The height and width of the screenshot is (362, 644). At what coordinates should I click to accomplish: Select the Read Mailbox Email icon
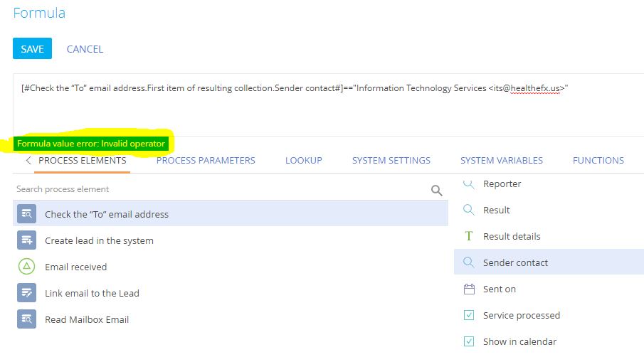click(x=27, y=319)
